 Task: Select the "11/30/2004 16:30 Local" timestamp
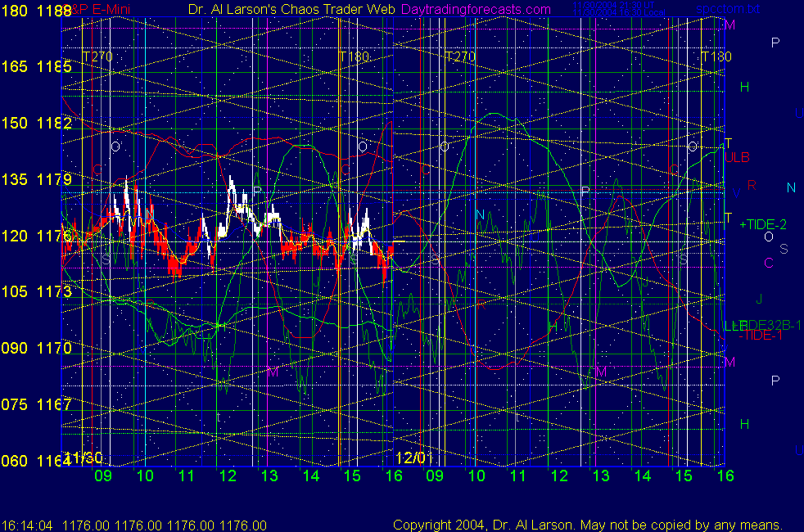pos(619,12)
